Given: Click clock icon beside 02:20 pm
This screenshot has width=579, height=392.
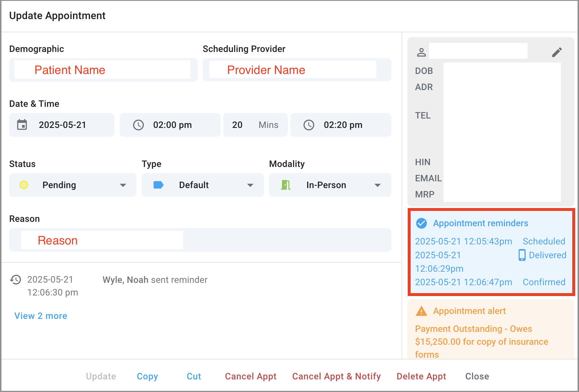Looking at the screenshot, I should (x=309, y=125).
